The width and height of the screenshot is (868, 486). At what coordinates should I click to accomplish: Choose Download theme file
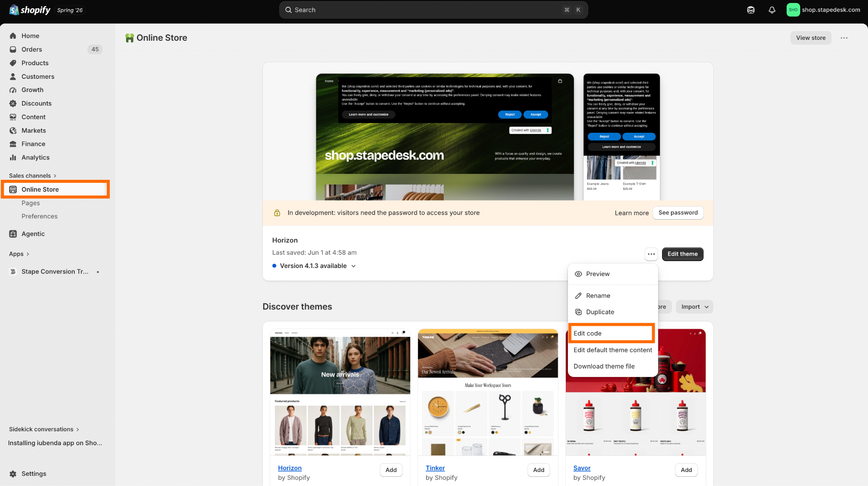(613, 366)
